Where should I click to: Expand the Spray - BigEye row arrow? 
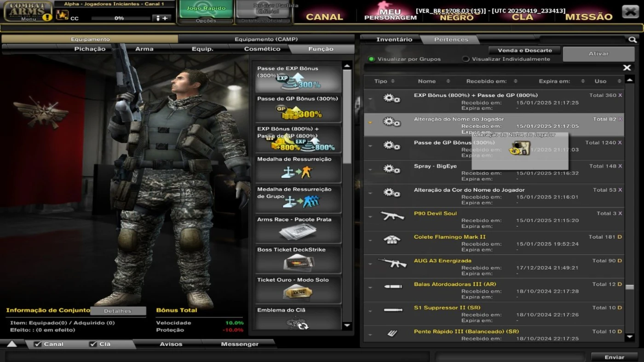[370, 169]
